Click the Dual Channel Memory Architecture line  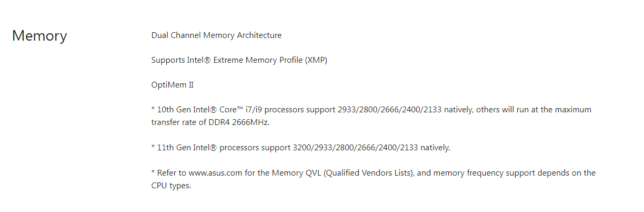tap(216, 35)
